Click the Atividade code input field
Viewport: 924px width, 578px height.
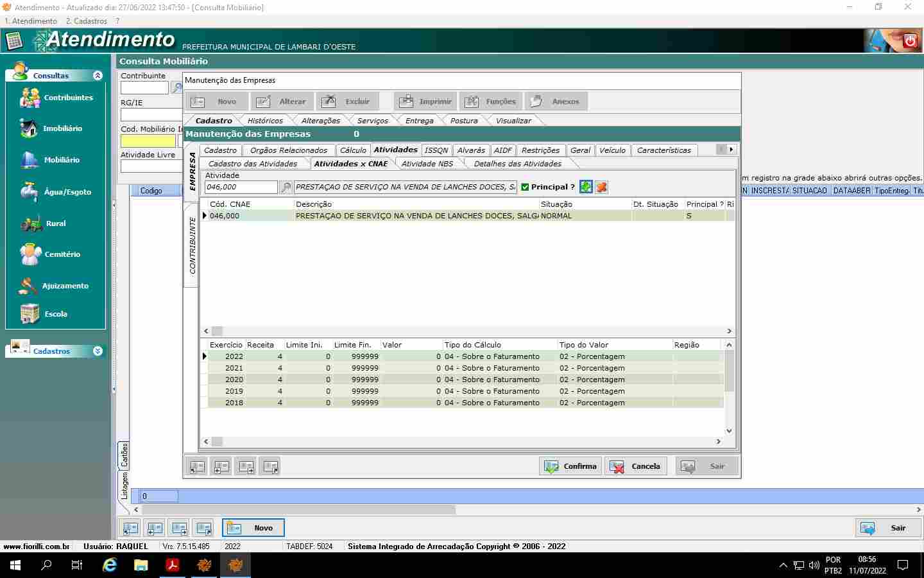pyautogui.click(x=241, y=187)
